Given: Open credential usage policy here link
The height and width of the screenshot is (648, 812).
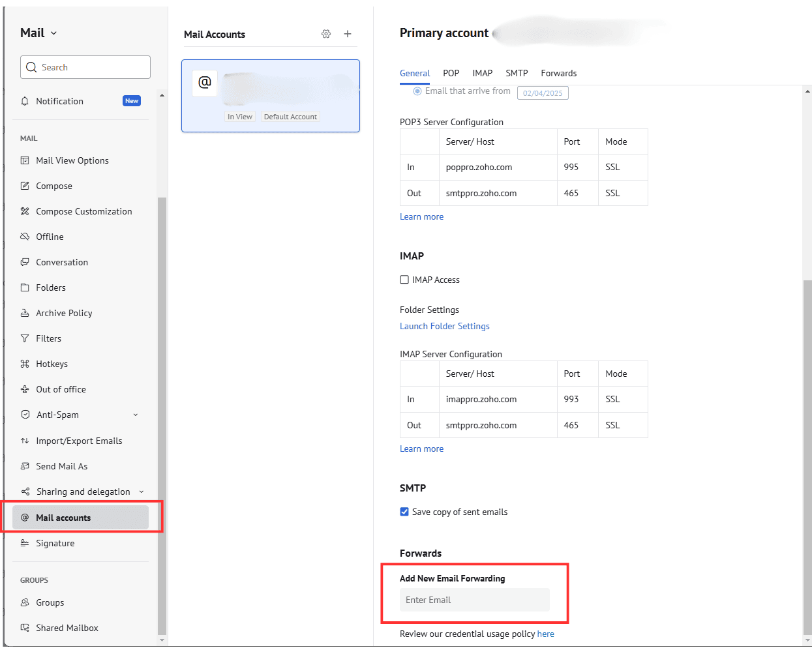Looking at the screenshot, I should click(x=546, y=634).
